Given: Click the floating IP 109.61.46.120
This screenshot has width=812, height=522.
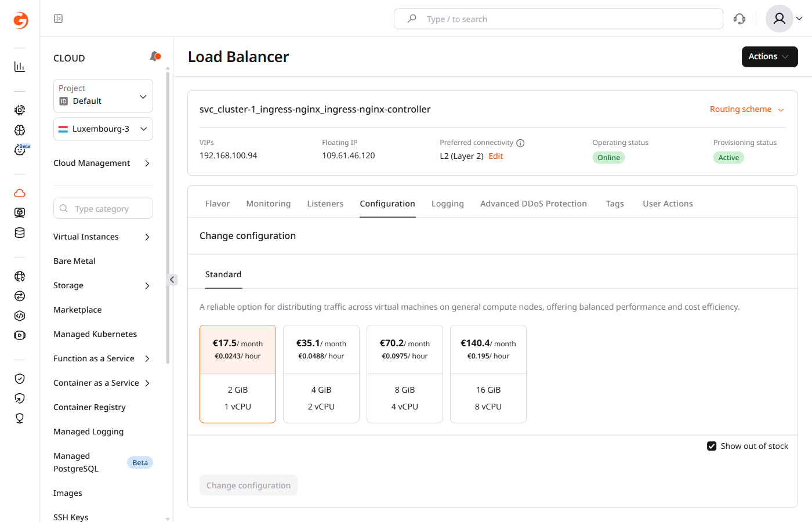Looking at the screenshot, I should pos(349,155).
